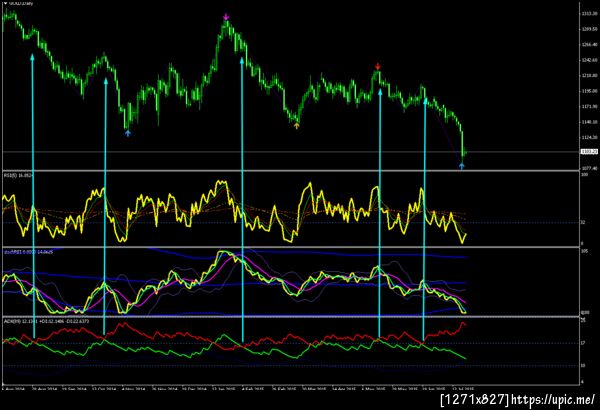Click the horizontal current price line
The width and height of the screenshot is (600, 410).
(291, 152)
